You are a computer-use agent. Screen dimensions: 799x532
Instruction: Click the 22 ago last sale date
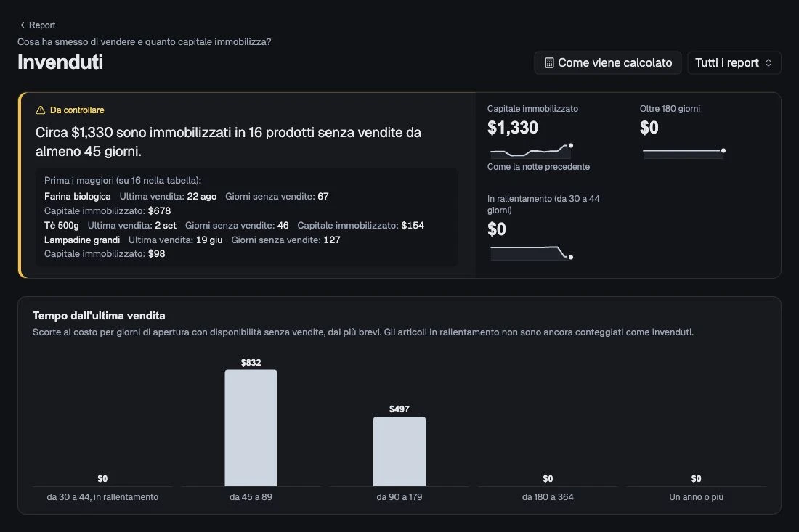(202, 197)
